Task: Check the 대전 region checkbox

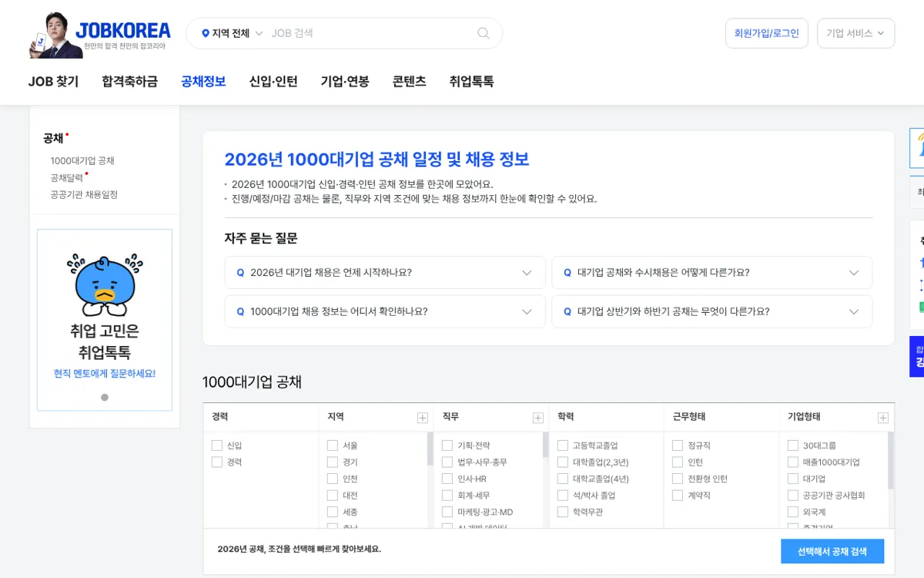Action: tap(333, 496)
